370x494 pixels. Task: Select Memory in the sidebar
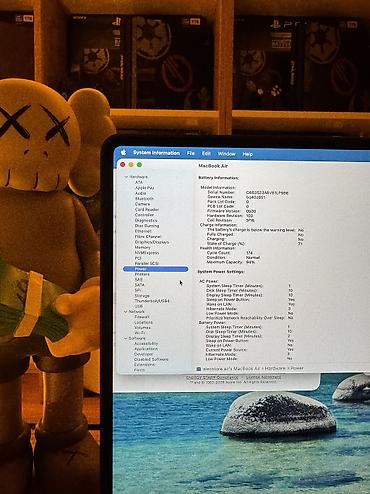(143, 247)
